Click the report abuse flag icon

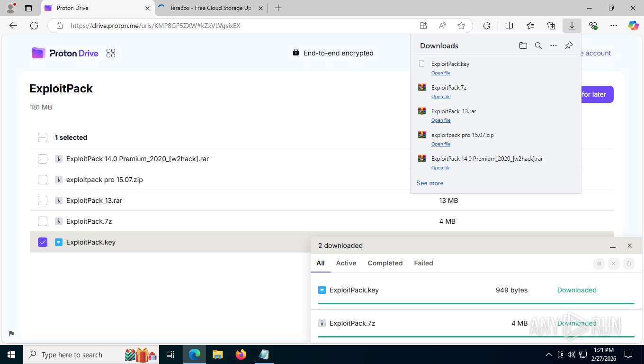[11, 334]
